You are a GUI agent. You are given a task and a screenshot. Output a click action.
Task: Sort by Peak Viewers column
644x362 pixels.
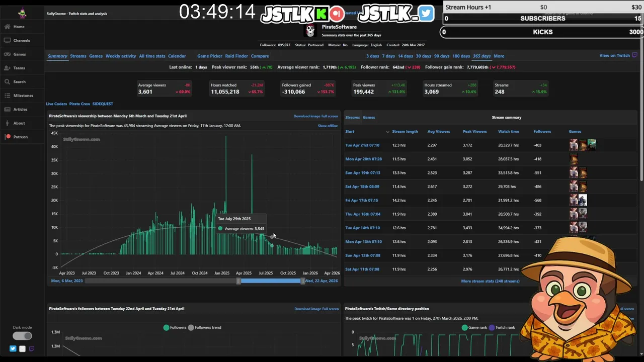click(x=475, y=131)
